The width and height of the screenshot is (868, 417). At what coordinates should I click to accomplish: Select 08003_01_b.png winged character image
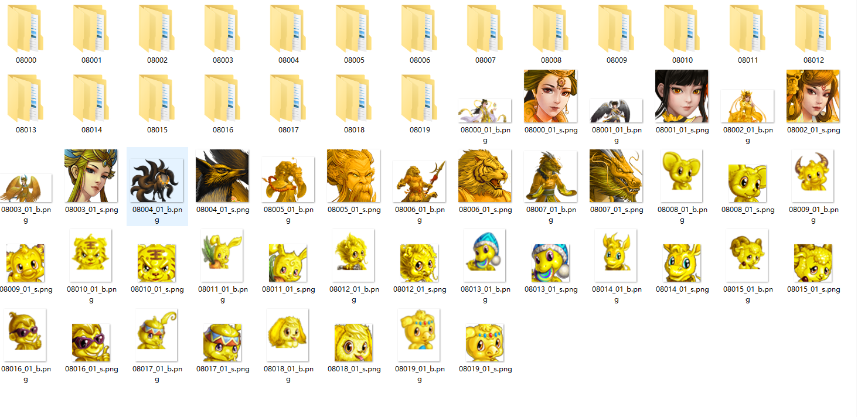[x=26, y=188]
